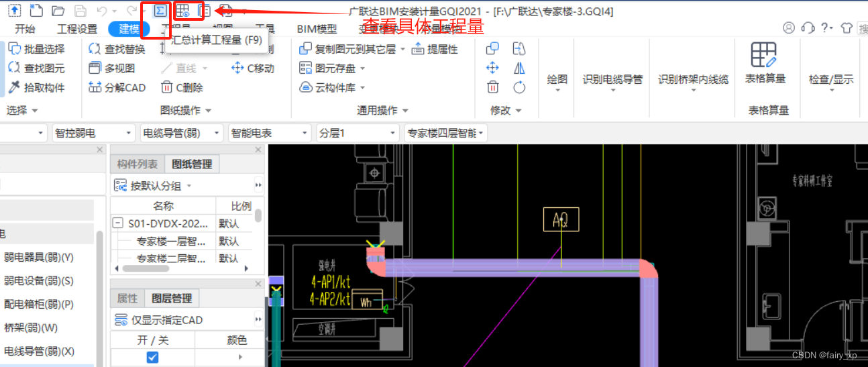Expand 复制图元到其它层 dropdown
868x367 pixels.
(x=402, y=49)
